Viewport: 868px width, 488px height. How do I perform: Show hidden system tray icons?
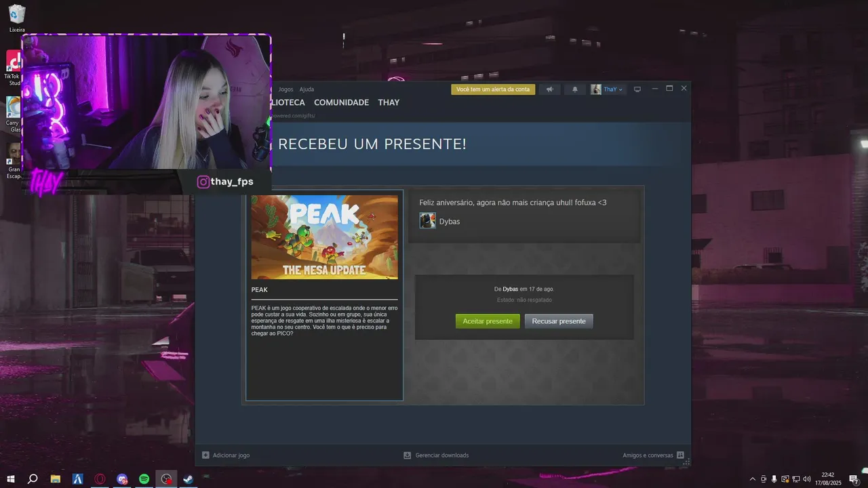click(x=752, y=479)
